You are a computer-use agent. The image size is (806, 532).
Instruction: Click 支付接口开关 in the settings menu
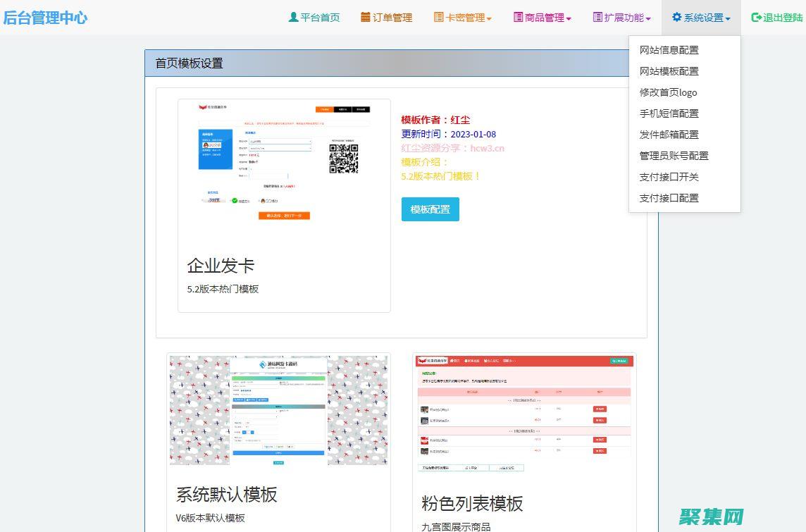[x=667, y=177]
